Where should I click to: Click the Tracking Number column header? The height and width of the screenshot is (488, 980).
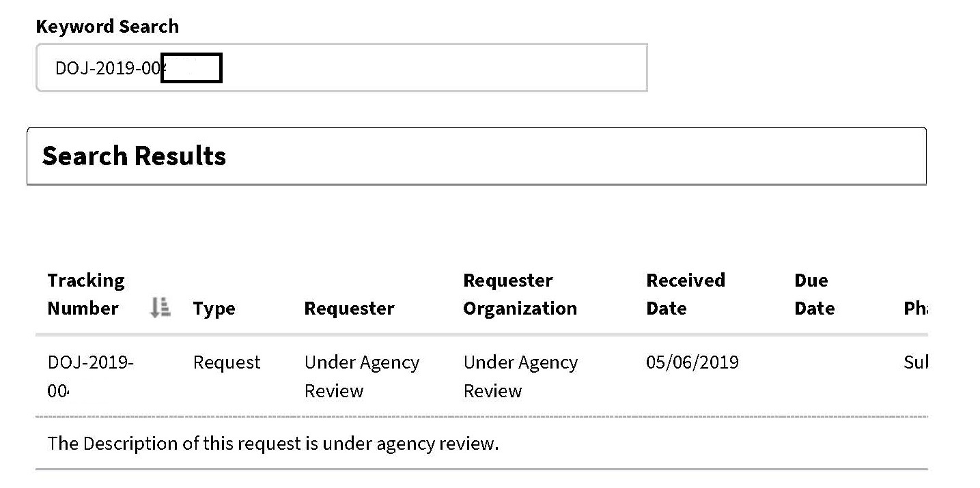(86, 294)
